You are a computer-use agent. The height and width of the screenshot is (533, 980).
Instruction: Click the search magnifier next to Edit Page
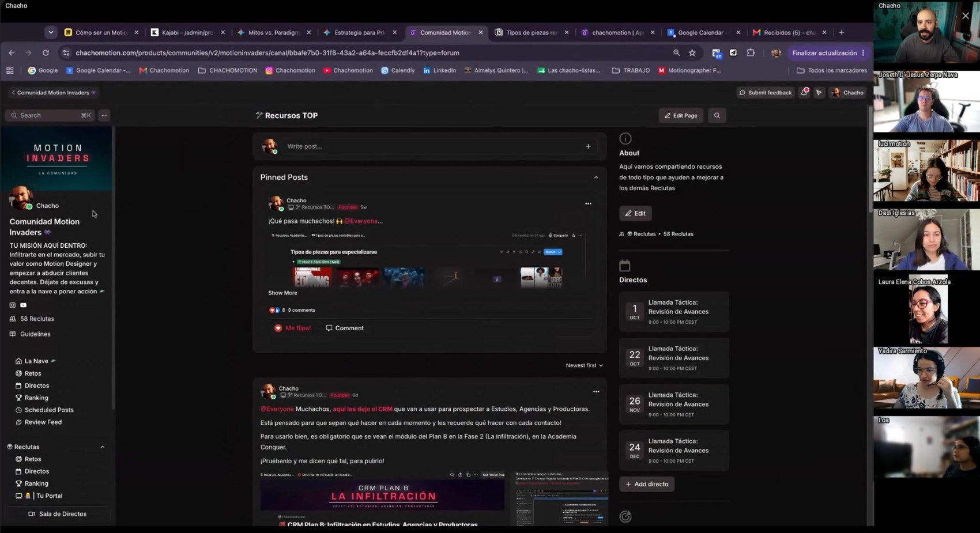pos(717,115)
